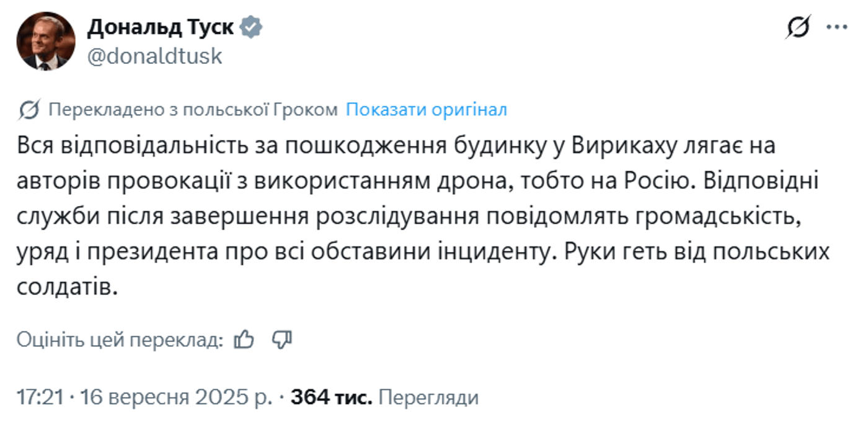The image size is (868, 422).
Task: Click the display name Дональд Туск
Action: [161, 26]
